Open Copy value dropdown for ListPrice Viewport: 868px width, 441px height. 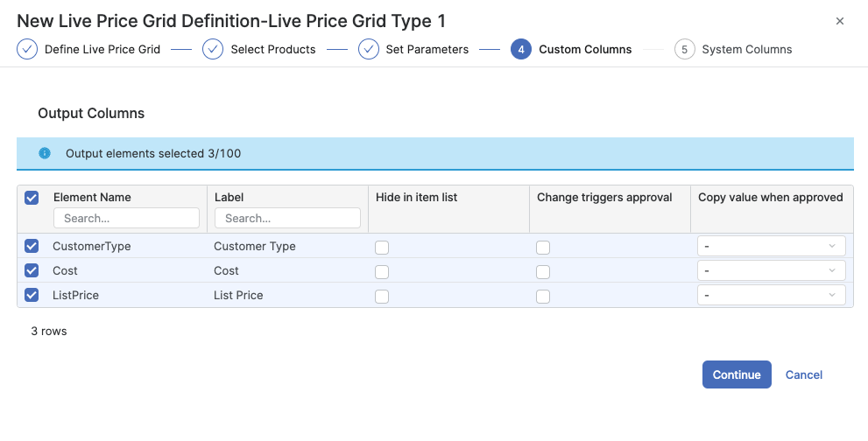[x=771, y=296]
